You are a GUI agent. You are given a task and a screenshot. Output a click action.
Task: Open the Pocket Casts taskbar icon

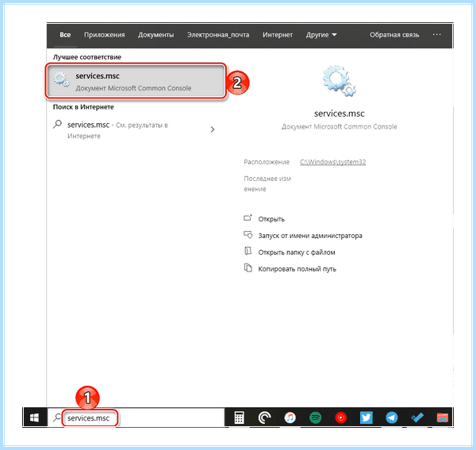(264, 417)
